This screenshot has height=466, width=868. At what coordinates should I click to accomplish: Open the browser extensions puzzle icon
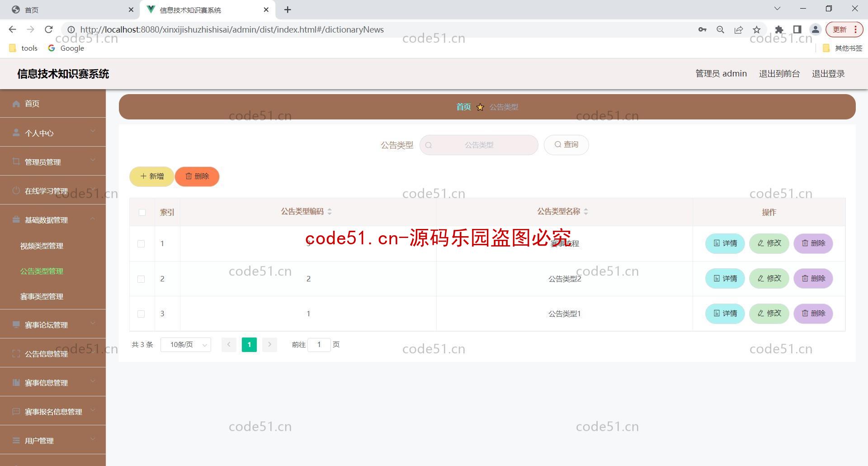pos(779,29)
